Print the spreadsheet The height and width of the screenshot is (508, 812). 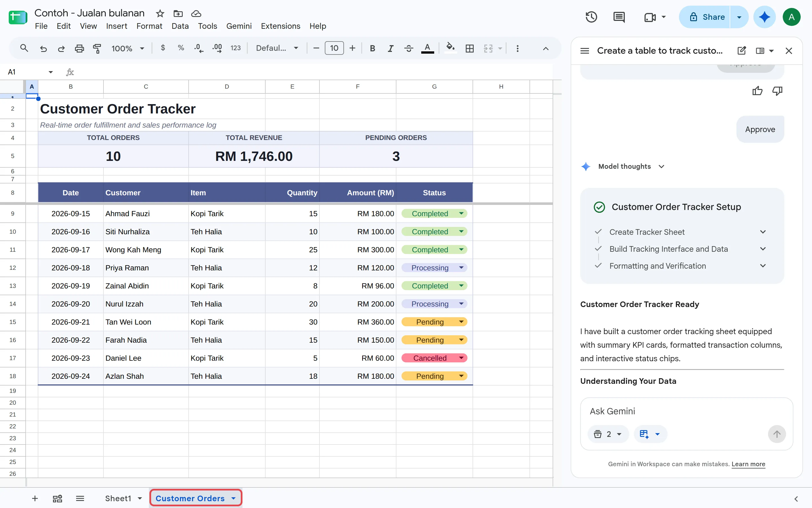[x=79, y=48]
